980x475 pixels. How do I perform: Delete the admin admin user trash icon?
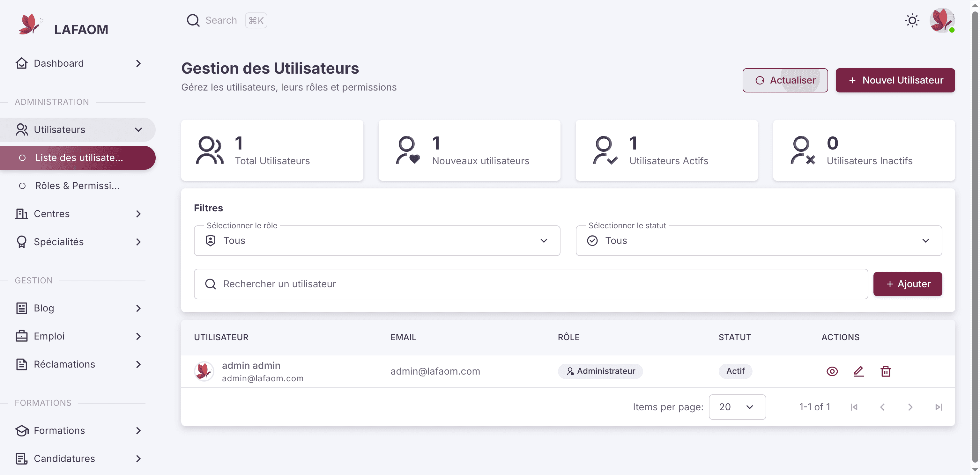pos(886,371)
